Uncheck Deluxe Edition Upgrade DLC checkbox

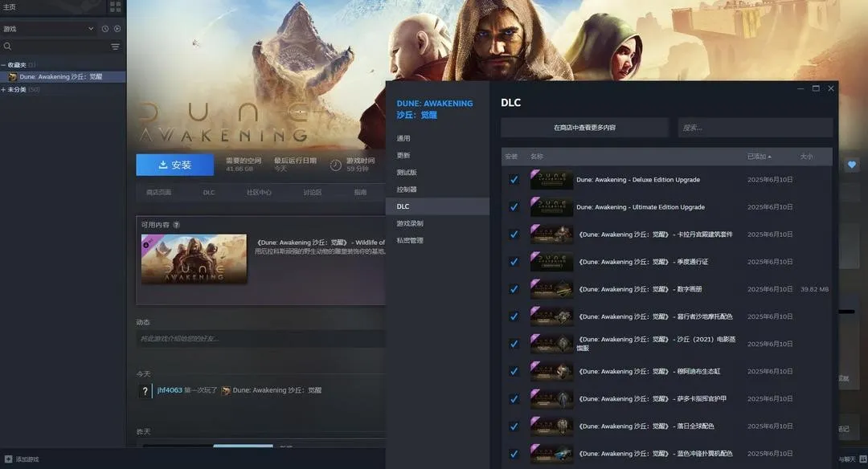click(514, 180)
